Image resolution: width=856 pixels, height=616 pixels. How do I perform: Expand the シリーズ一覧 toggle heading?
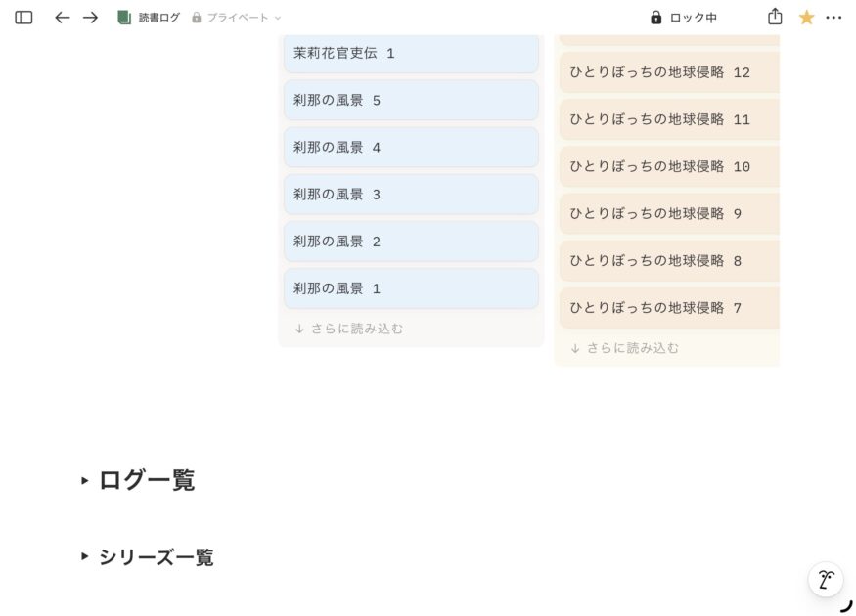pyautogui.click(x=85, y=557)
